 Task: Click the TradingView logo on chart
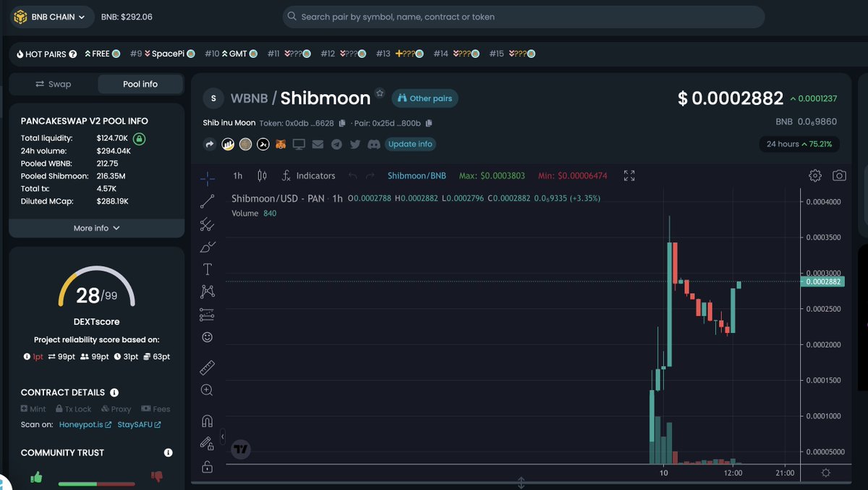coord(241,449)
